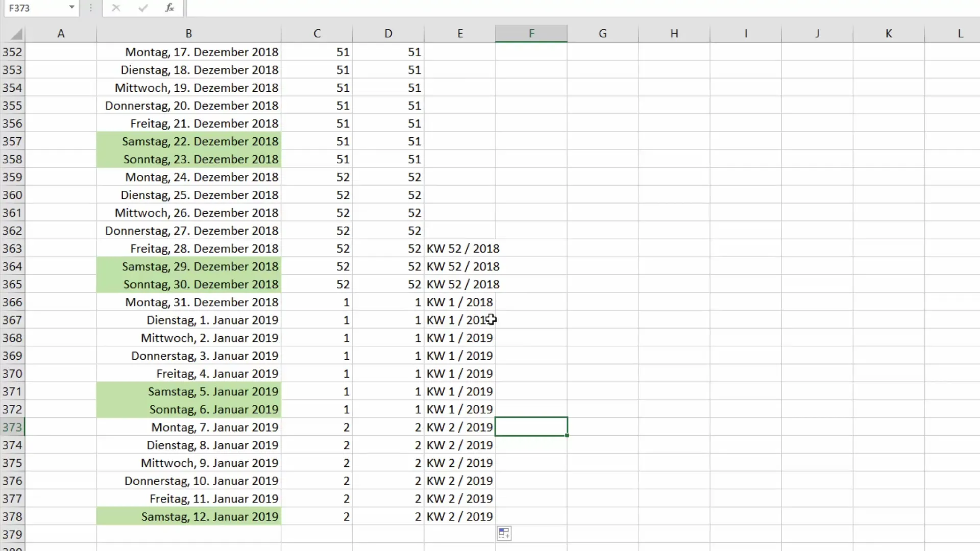Click cell Mittwoch, 9. Januar 2019

click(189, 463)
